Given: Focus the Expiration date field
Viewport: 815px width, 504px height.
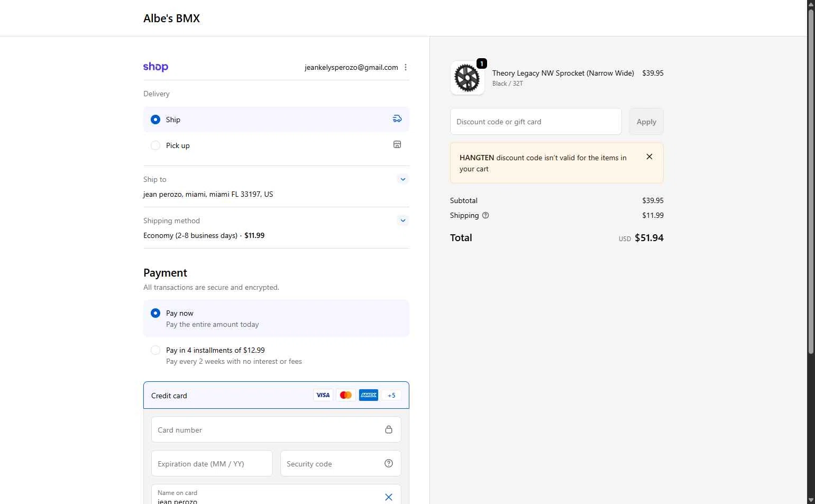Looking at the screenshot, I should point(212,463).
